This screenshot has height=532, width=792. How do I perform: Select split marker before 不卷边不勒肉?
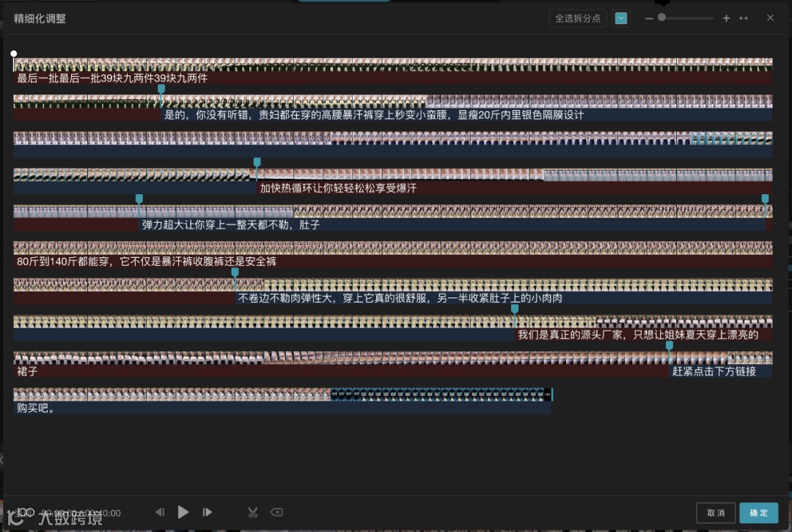(x=235, y=272)
